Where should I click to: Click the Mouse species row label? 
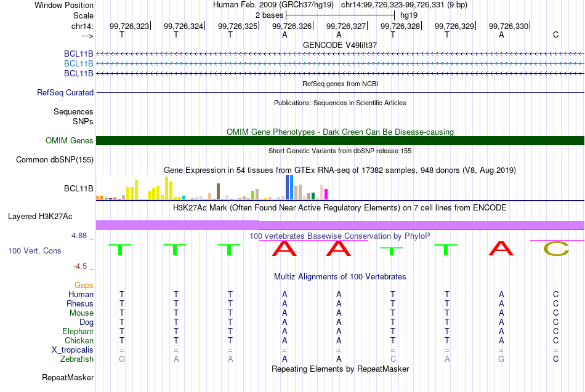(81, 313)
